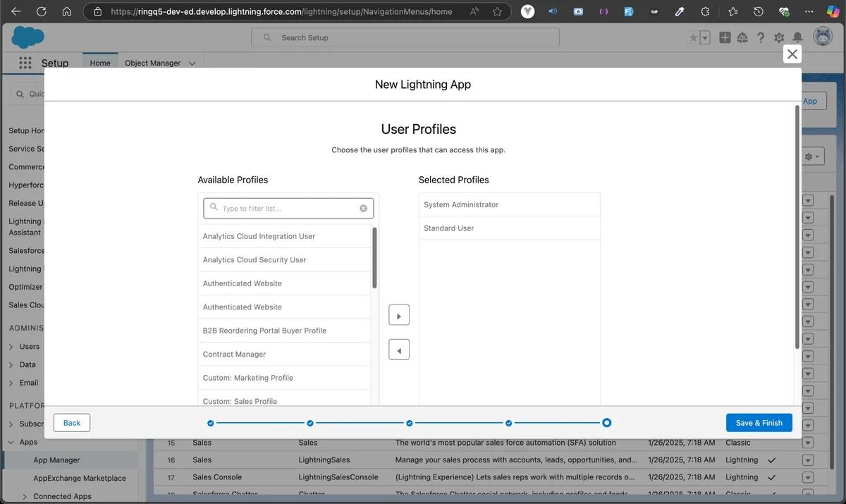Image resolution: width=846 pixels, height=504 pixels.
Task: Jump to the third wizard progress step
Action: (409, 423)
